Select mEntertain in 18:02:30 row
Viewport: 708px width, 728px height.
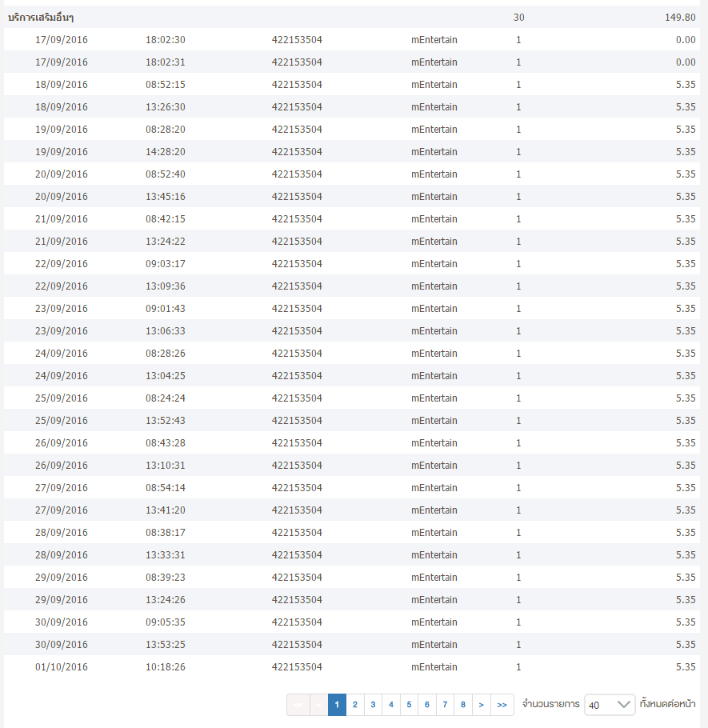coord(434,40)
